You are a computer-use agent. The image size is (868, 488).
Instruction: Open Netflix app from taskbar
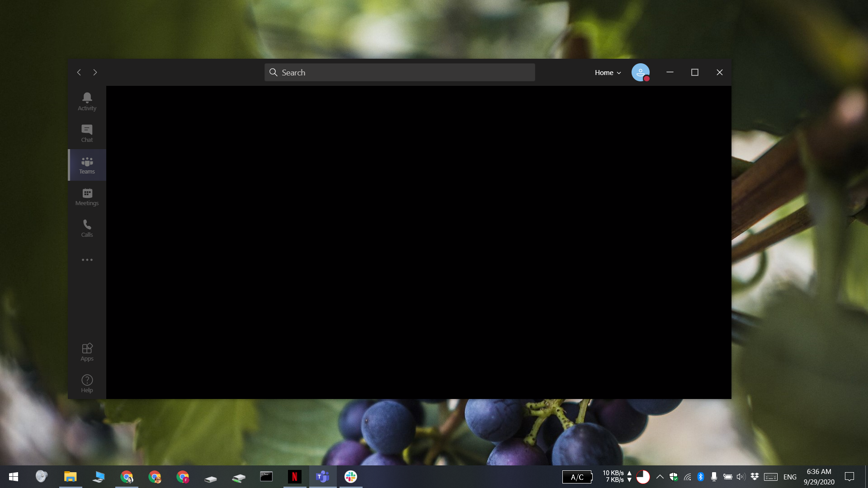[294, 477]
